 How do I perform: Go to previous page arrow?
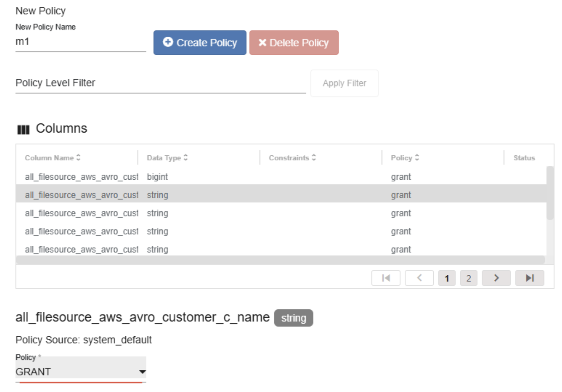(419, 278)
